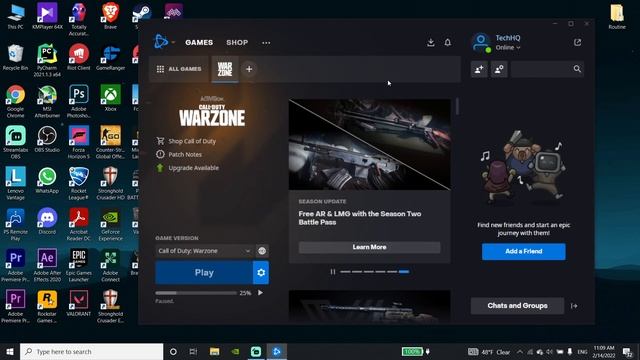Select the Warzone game tab
640x360 pixels.
[x=225, y=69]
